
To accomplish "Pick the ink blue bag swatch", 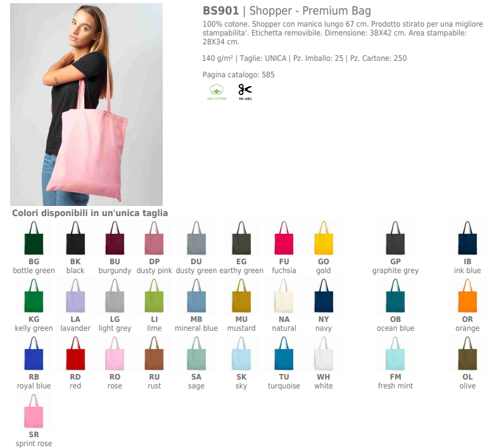I will (467, 238).
